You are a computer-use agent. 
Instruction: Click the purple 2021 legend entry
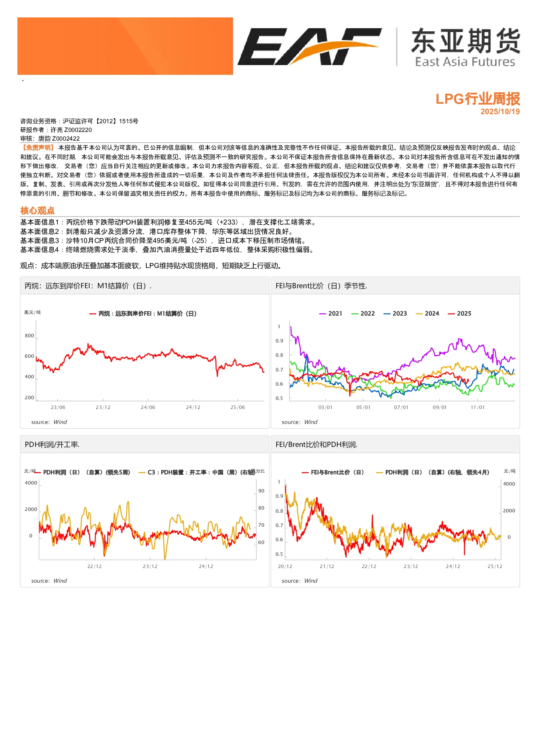331,314
